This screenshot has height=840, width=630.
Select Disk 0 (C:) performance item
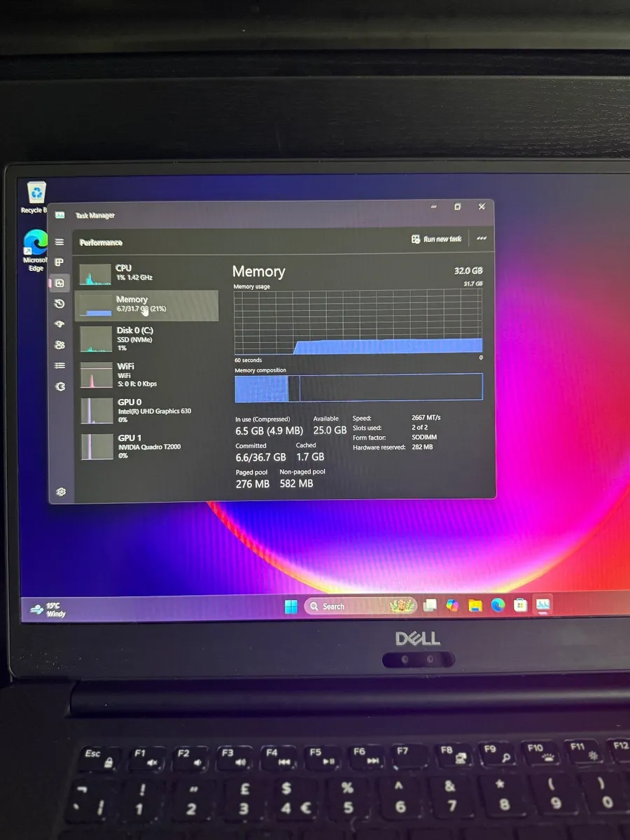(146, 339)
